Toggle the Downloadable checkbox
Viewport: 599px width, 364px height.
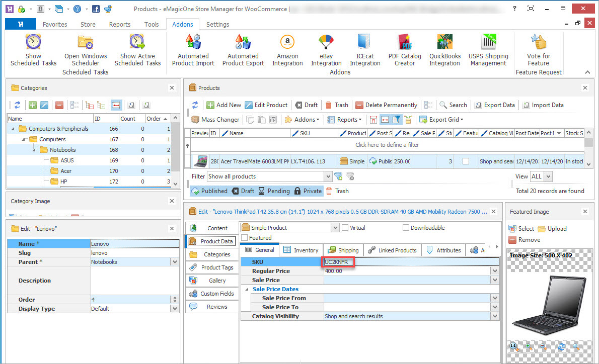coord(406,228)
